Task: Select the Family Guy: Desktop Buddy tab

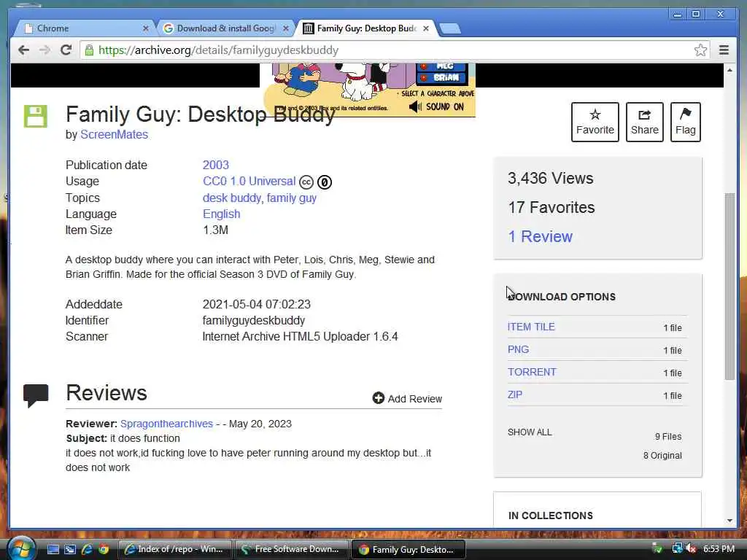Action: pos(365,28)
